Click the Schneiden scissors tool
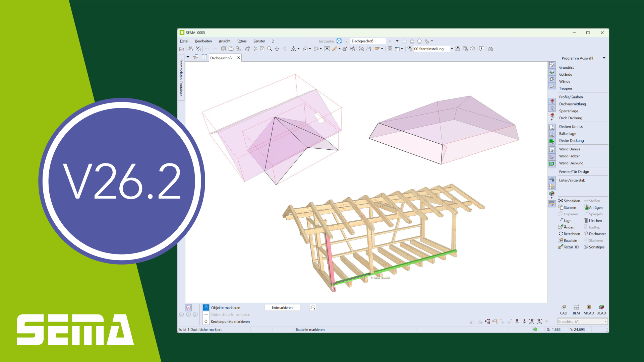This screenshot has width=644, height=362. pyautogui.click(x=569, y=201)
